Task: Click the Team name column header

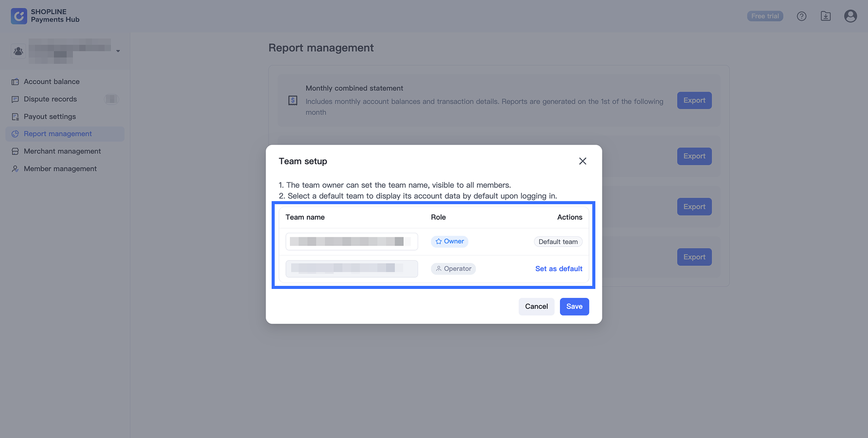Action: pos(305,217)
